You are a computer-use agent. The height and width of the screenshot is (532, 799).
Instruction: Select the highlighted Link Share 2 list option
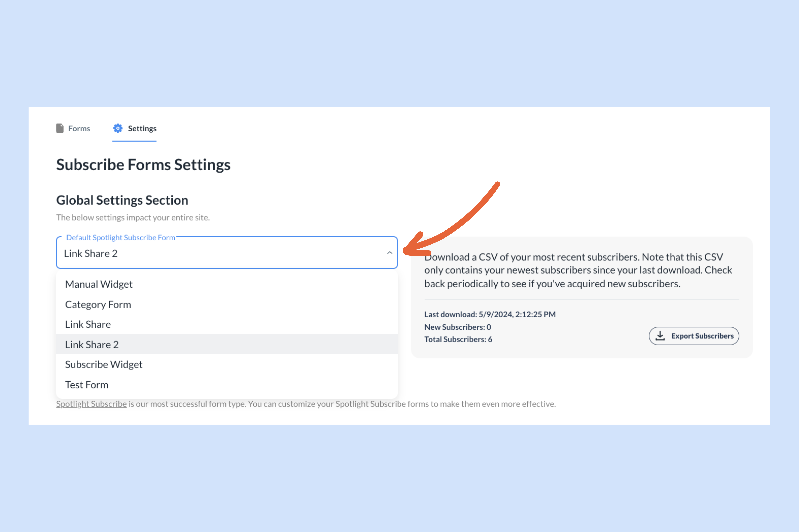pos(92,344)
